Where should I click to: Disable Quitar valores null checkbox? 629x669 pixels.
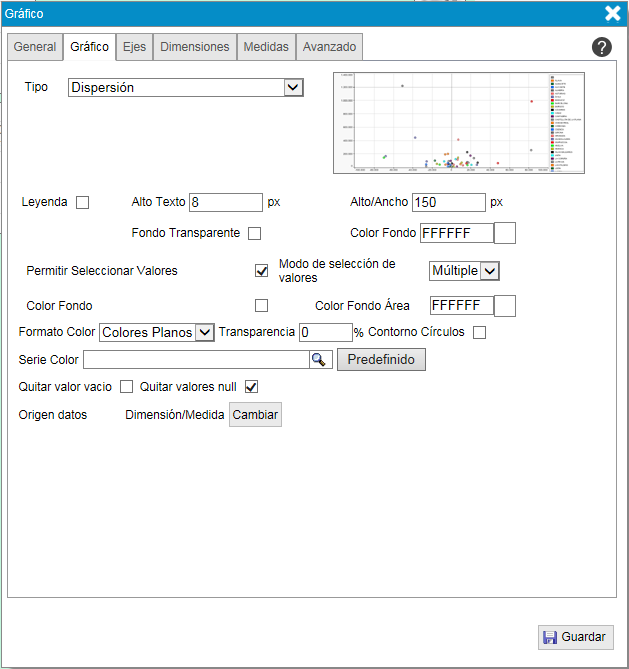[x=252, y=387]
